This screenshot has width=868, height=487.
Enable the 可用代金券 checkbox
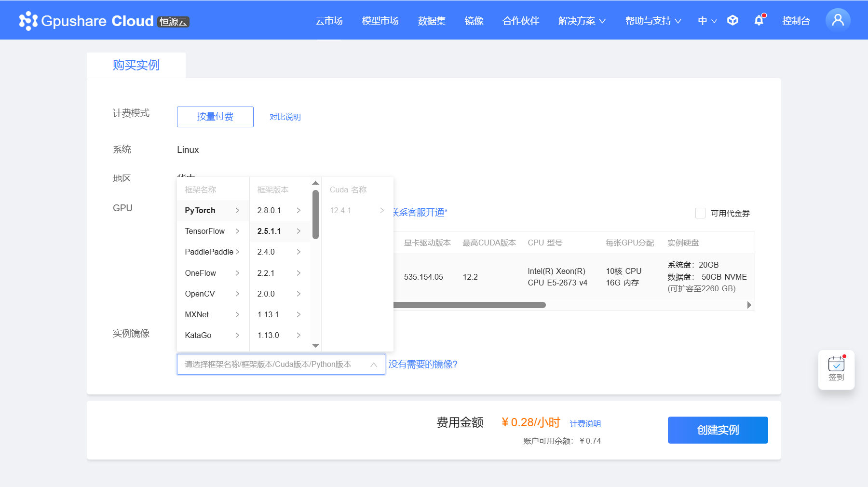[x=700, y=213]
